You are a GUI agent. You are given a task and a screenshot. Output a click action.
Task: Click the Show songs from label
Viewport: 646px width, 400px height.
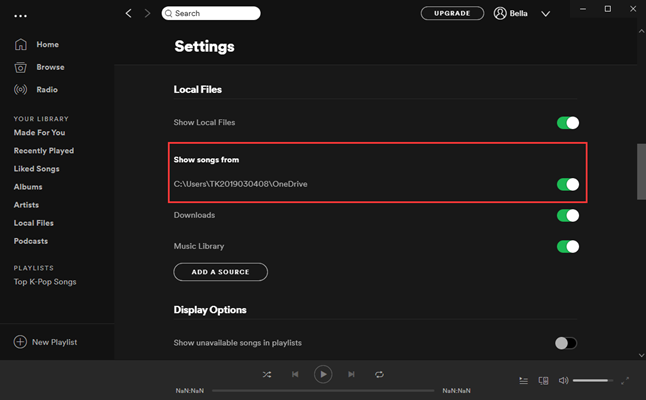(206, 160)
